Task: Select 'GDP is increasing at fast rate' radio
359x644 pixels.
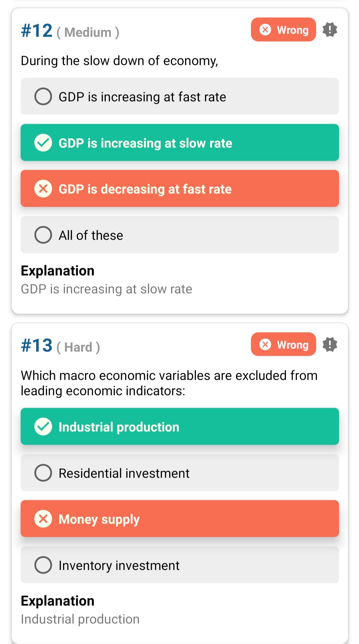Action: click(x=43, y=97)
